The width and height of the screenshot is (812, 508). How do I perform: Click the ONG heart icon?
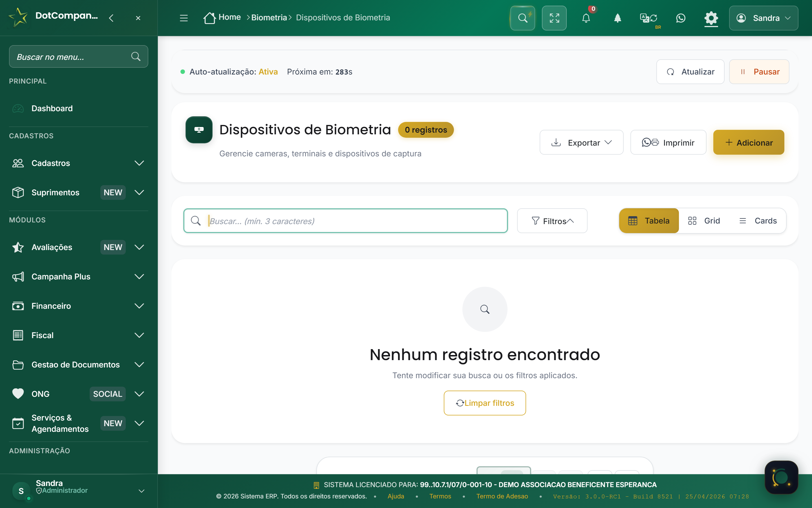coord(18,394)
